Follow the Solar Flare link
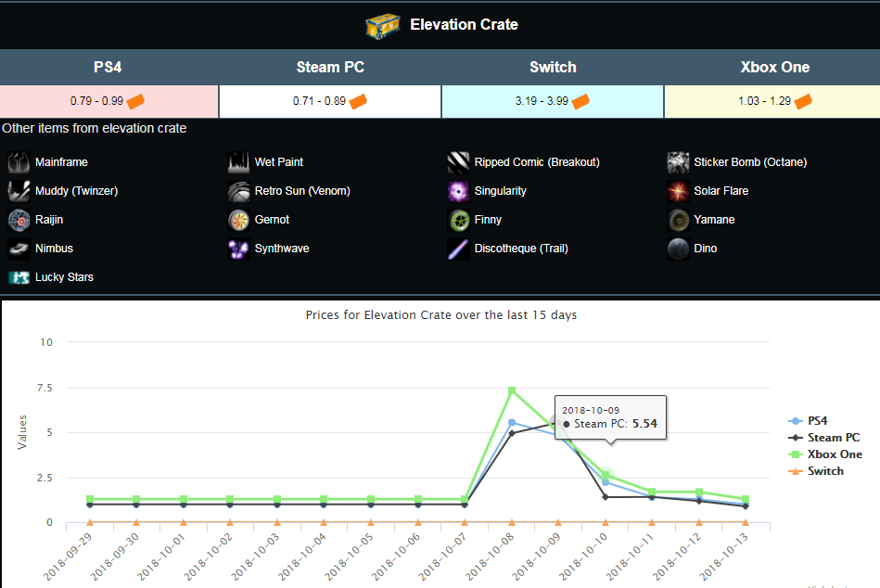880x588 pixels. point(721,191)
